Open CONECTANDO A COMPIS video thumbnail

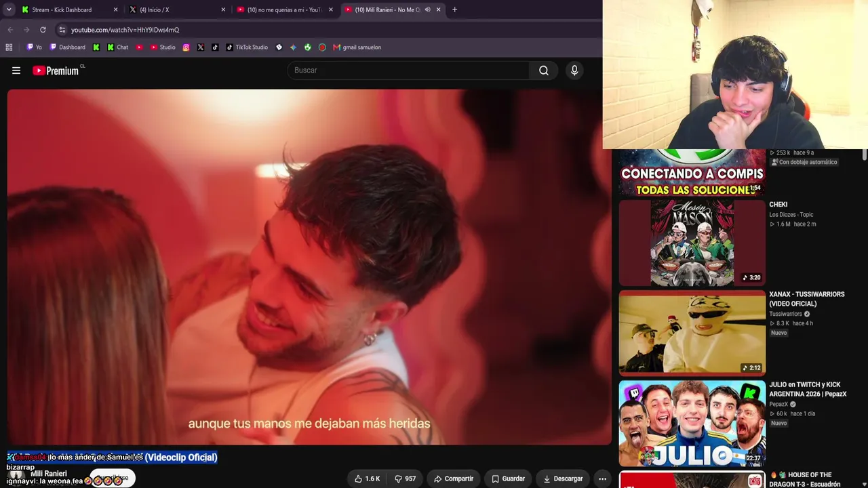pos(692,172)
